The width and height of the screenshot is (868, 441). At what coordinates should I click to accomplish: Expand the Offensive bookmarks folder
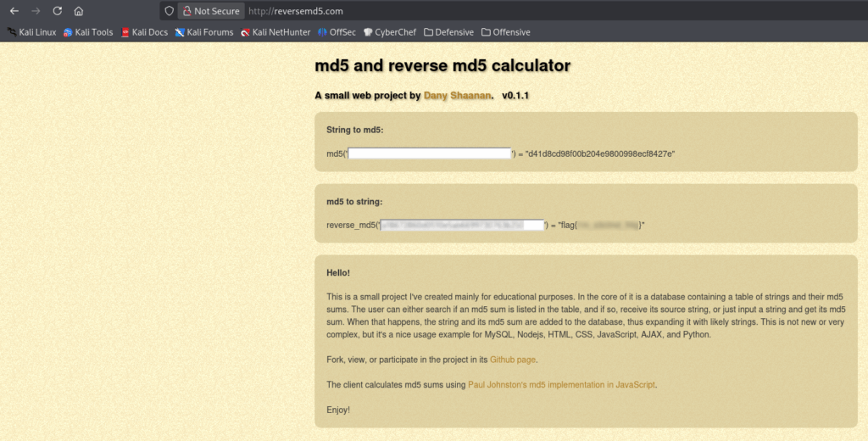pos(506,32)
